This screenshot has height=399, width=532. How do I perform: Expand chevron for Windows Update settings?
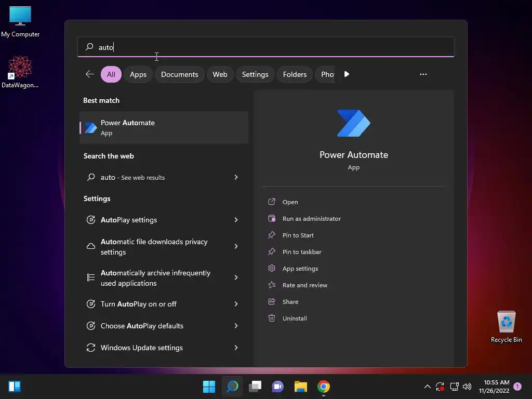236,348
